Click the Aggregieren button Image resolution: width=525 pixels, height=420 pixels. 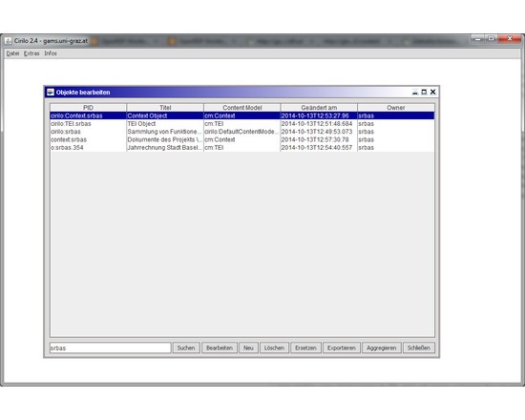(x=382, y=348)
